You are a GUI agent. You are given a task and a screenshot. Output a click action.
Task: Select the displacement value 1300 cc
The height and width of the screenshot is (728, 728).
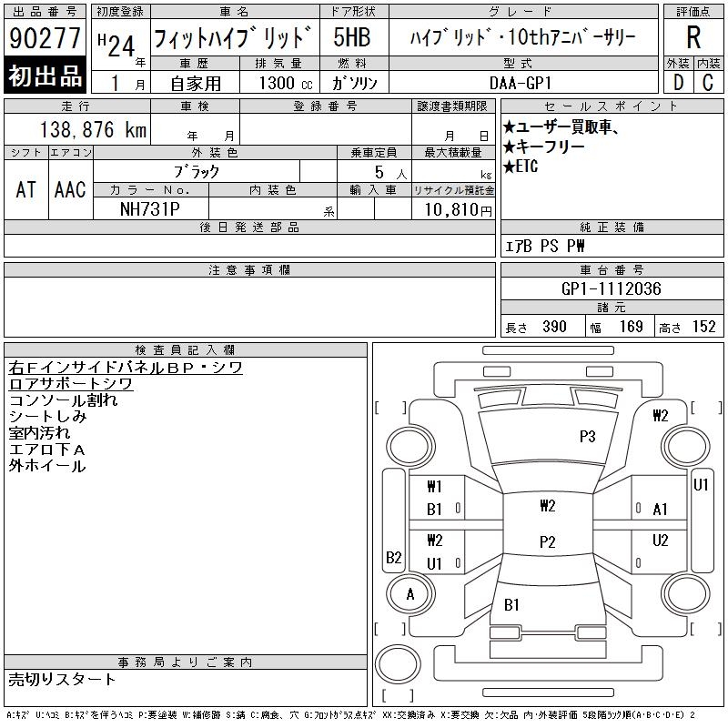[285, 84]
